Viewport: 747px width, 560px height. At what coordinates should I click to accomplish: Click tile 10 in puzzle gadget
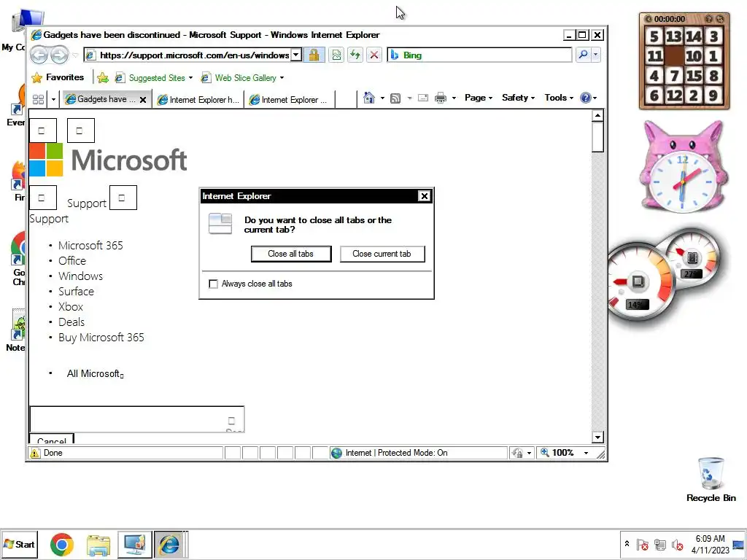click(694, 56)
